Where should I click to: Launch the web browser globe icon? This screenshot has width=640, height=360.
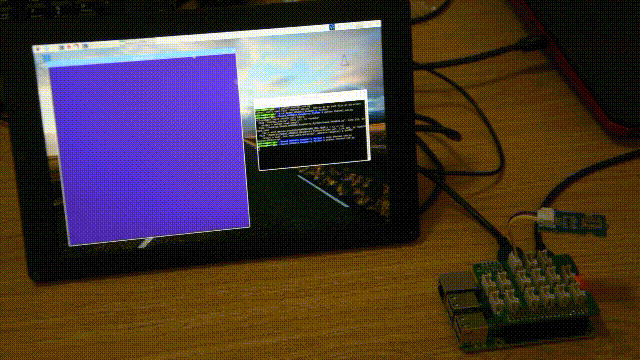click(62, 47)
